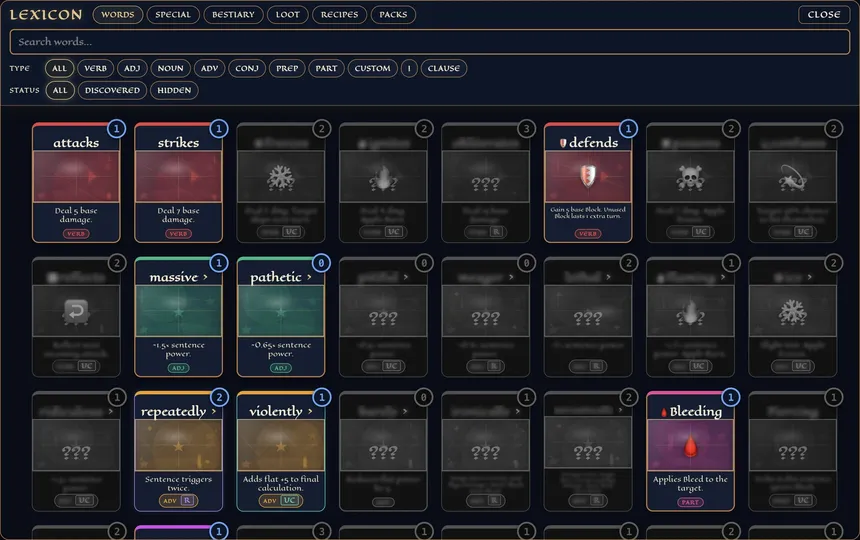Select the ALL type filter
This screenshot has height=540, width=860.
(x=59, y=69)
